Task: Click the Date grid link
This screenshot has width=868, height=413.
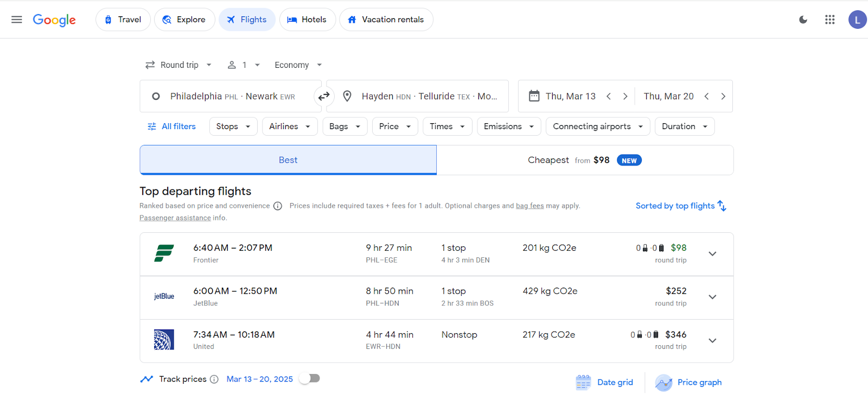Action: (x=615, y=383)
